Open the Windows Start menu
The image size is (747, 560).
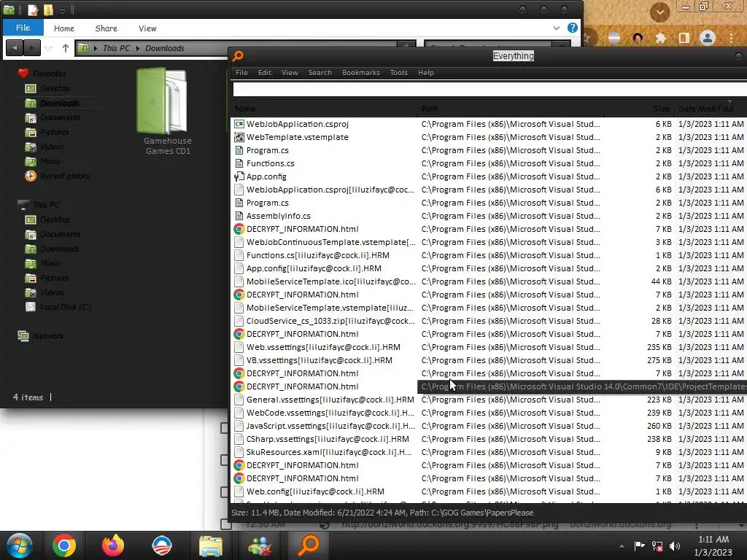coord(20,545)
